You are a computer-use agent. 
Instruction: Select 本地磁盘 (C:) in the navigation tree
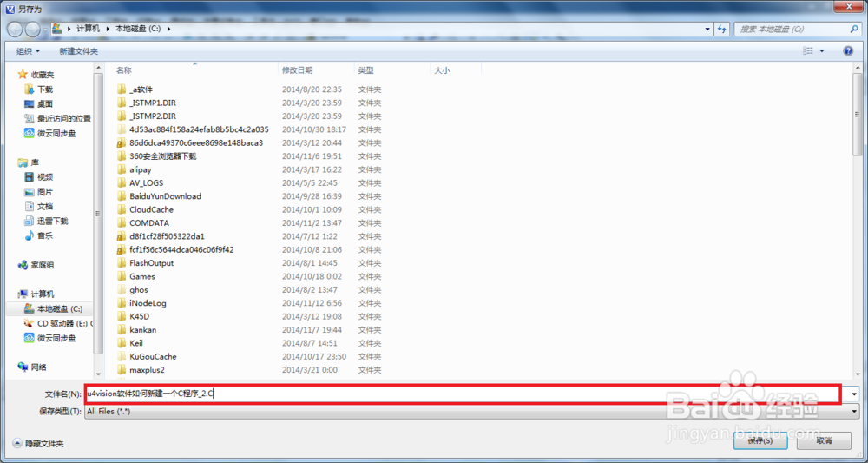[x=59, y=308]
